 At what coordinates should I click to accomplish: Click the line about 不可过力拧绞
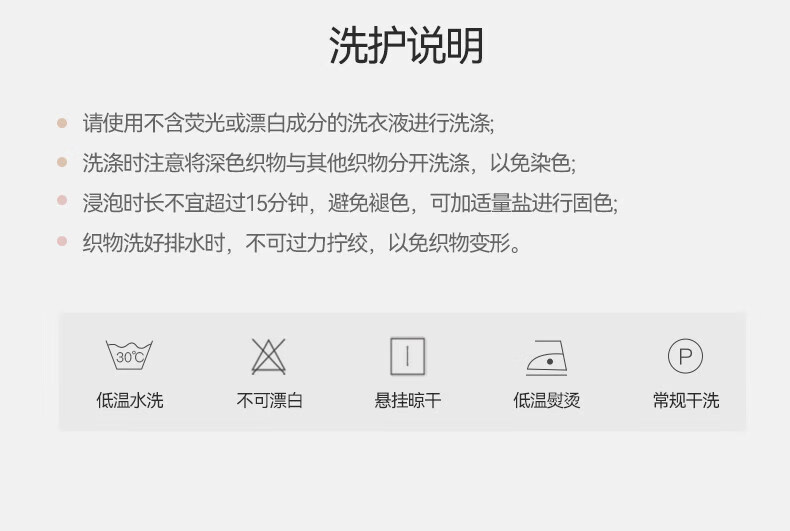[x=301, y=243]
